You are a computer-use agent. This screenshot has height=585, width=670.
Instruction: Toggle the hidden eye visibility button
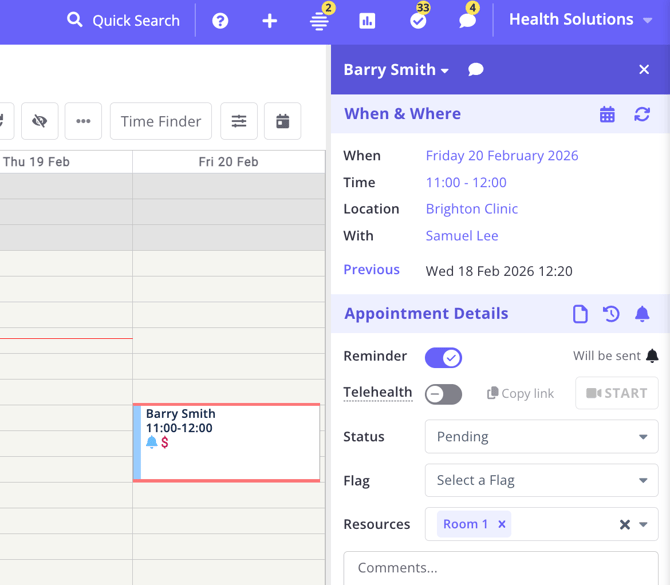[x=40, y=121]
